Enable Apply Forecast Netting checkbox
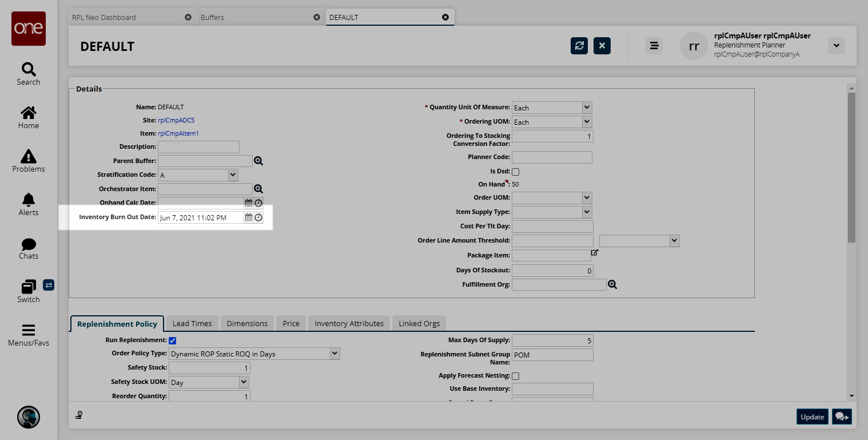 [x=515, y=376]
